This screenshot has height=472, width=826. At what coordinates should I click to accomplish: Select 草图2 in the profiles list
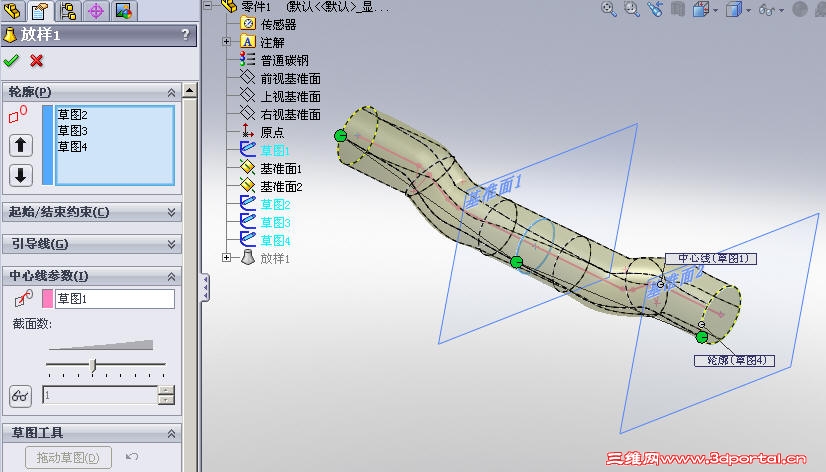point(73,115)
